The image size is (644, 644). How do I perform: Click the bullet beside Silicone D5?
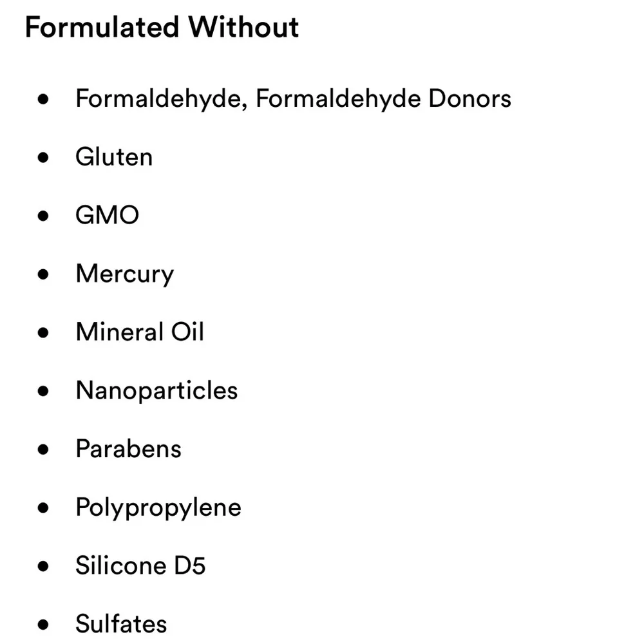click(x=43, y=566)
